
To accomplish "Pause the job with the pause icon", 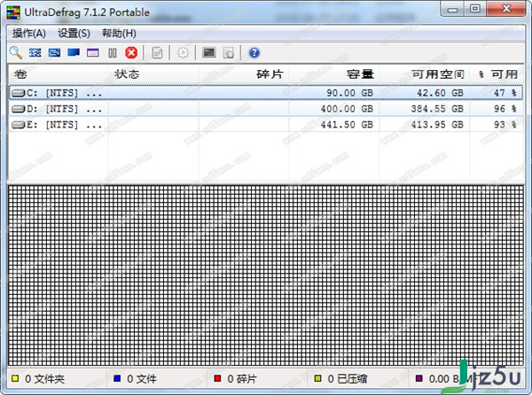I will tap(113, 53).
